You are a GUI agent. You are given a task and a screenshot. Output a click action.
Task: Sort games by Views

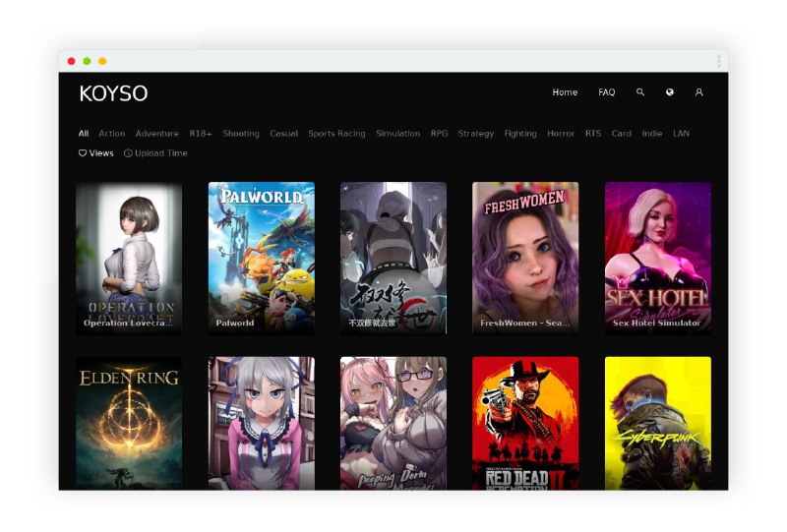coord(96,153)
